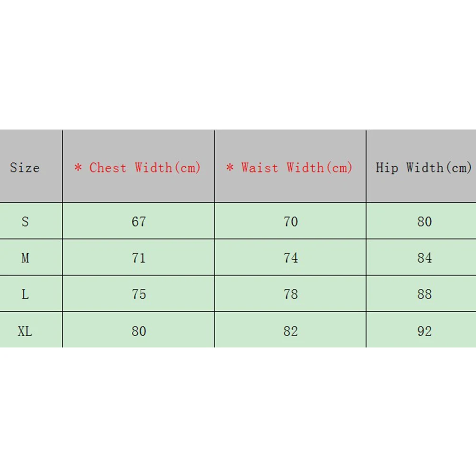The image size is (476, 476).
Task: Click the XL size row label
Action: click(25, 331)
